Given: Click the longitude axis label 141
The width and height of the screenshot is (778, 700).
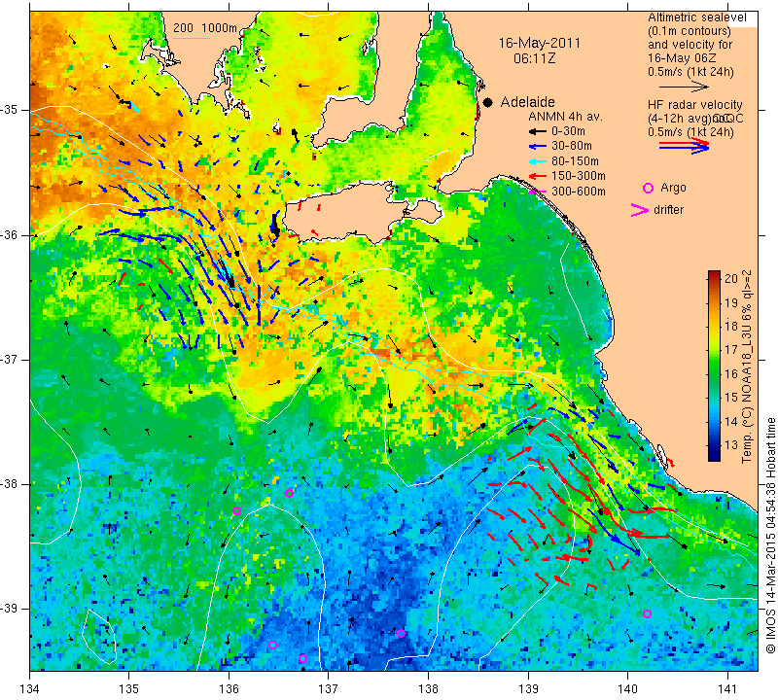Looking at the screenshot, I should 727,689.
